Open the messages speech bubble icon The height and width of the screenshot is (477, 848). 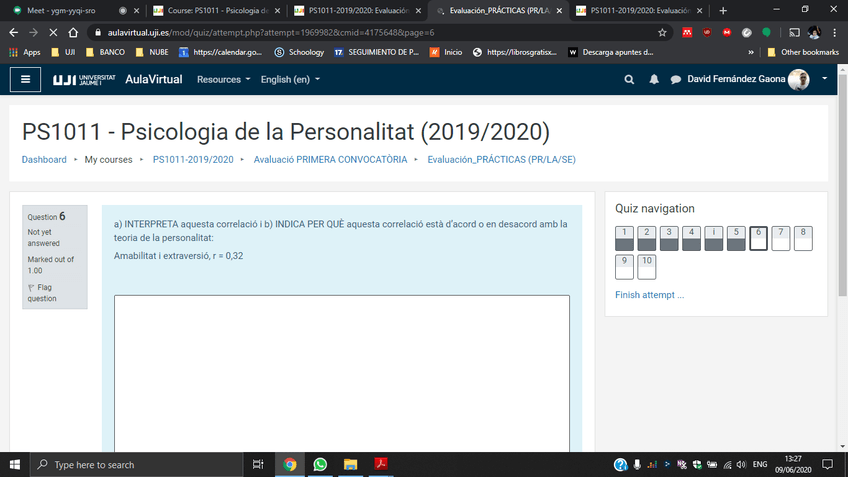(676, 79)
